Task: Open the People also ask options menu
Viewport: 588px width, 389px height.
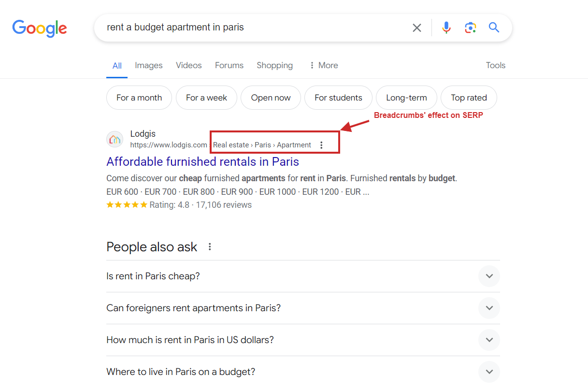Action: [210, 246]
